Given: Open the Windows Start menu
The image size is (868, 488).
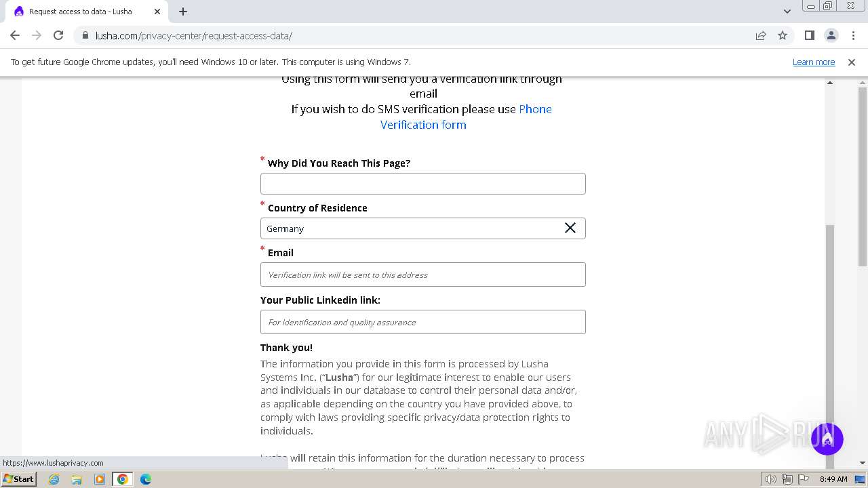Looking at the screenshot, I should [x=19, y=479].
